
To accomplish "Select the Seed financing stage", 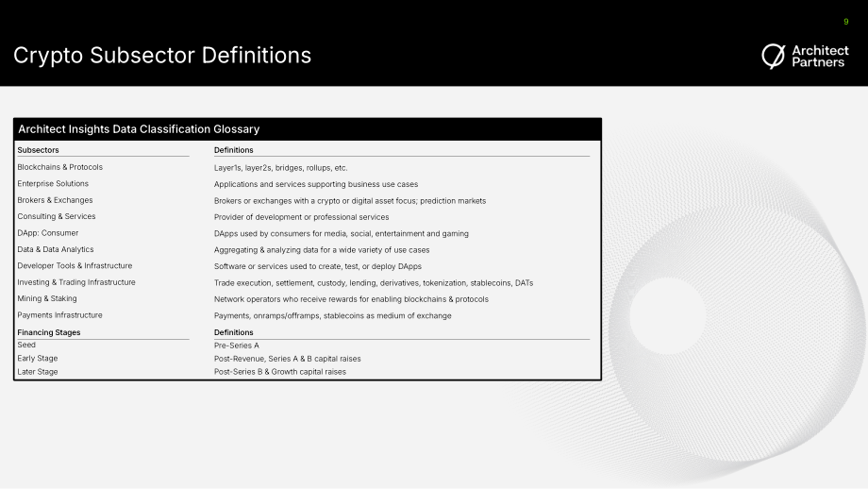I will [26, 345].
